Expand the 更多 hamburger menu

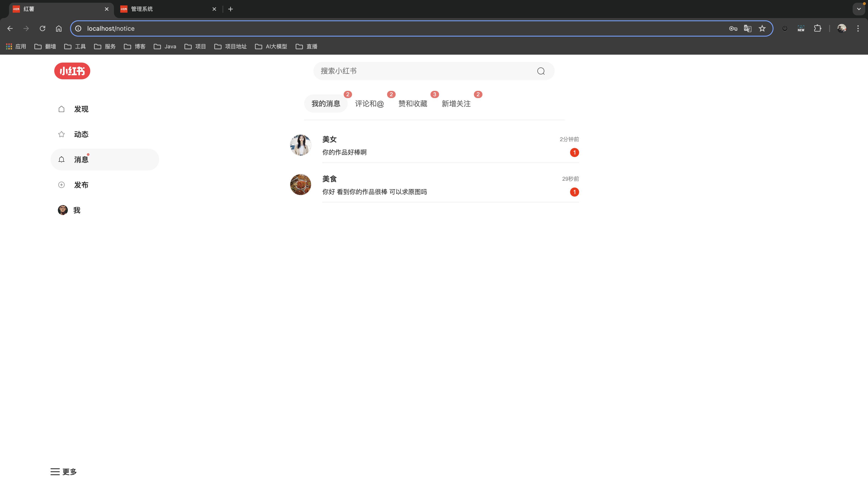(x=55, y=472)
